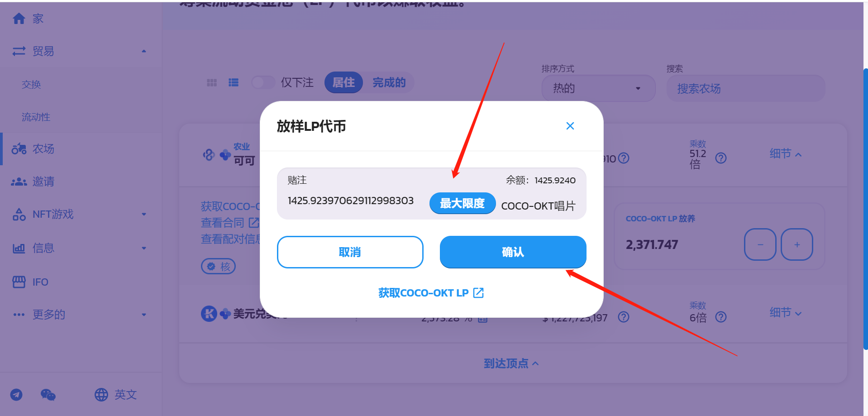
Task: Click the globe language icon
Action: [101, 395]
